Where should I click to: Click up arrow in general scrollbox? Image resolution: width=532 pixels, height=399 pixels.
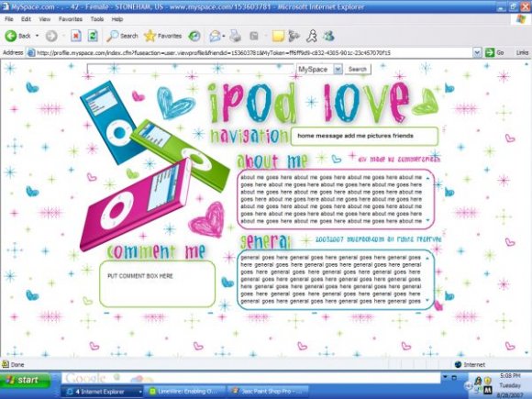(427, 259)
